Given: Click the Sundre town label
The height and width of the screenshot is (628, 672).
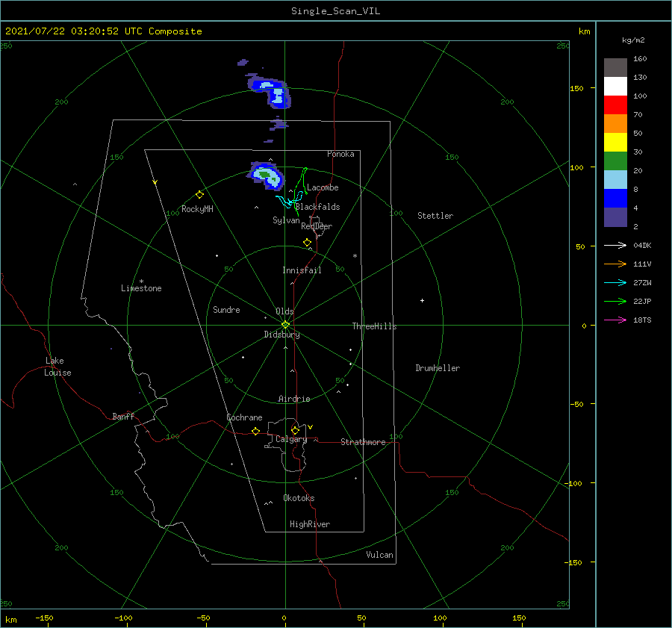Looking at the screenshot, I should pos(226,310).
